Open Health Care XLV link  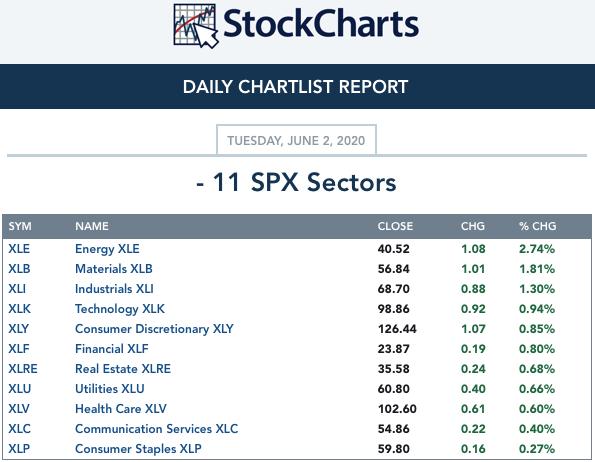(x=121, y=409)
